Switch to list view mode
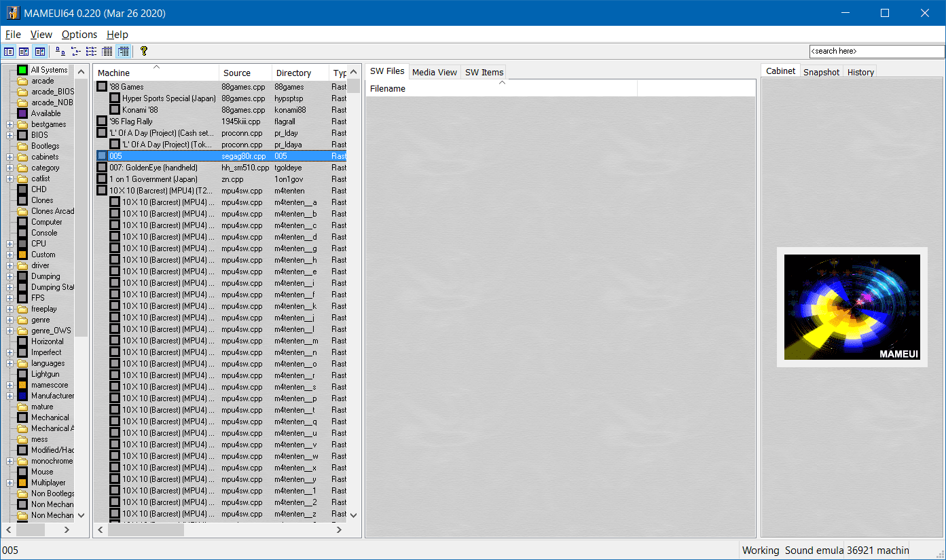Viewport: 946px width, 560px height. [x=91, y=51]
